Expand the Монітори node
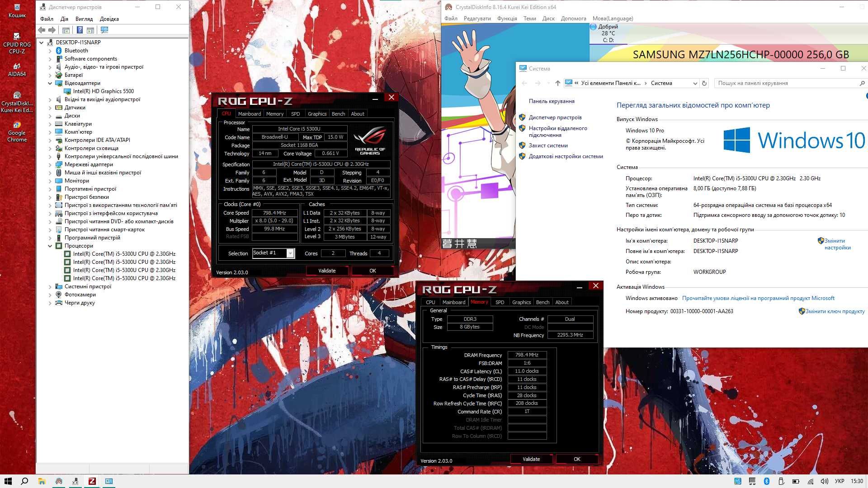 pos(50,181)
